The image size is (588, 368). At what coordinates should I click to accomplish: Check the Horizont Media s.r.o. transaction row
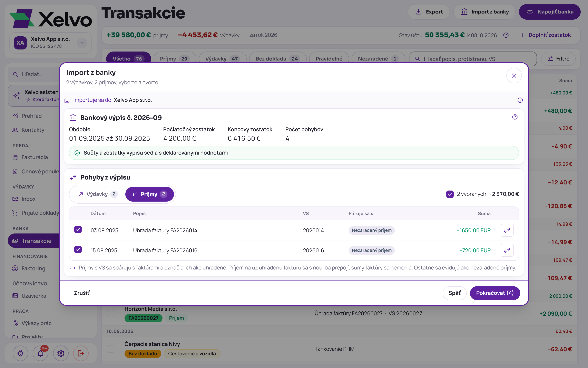pyautogui.click(x=111, y=313)
